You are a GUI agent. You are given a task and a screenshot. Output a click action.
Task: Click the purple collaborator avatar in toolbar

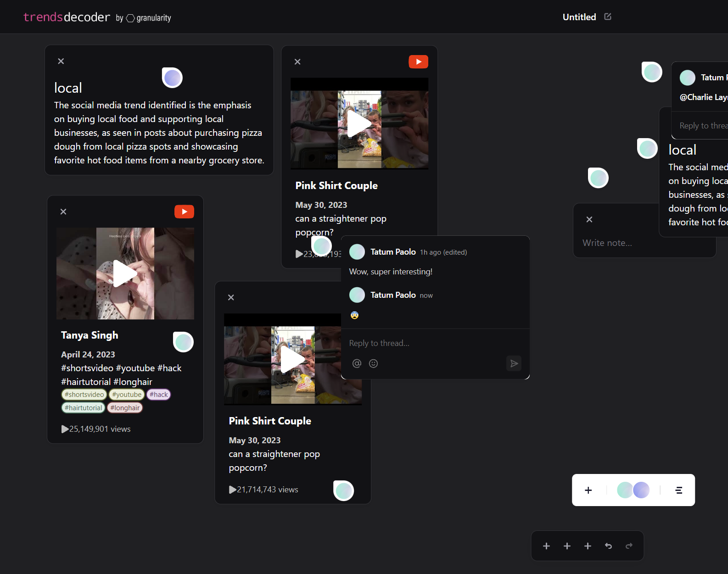coord(642,490)
